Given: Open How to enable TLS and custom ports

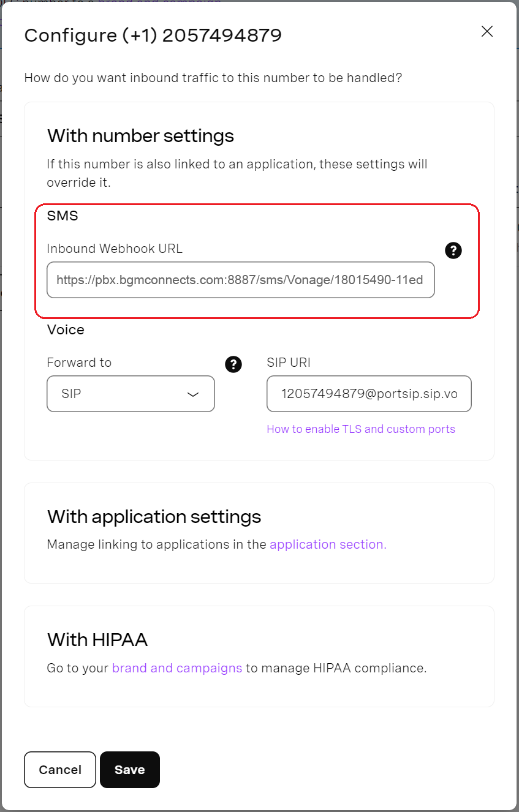Looking at the screenshot, I should click(361, 429).
